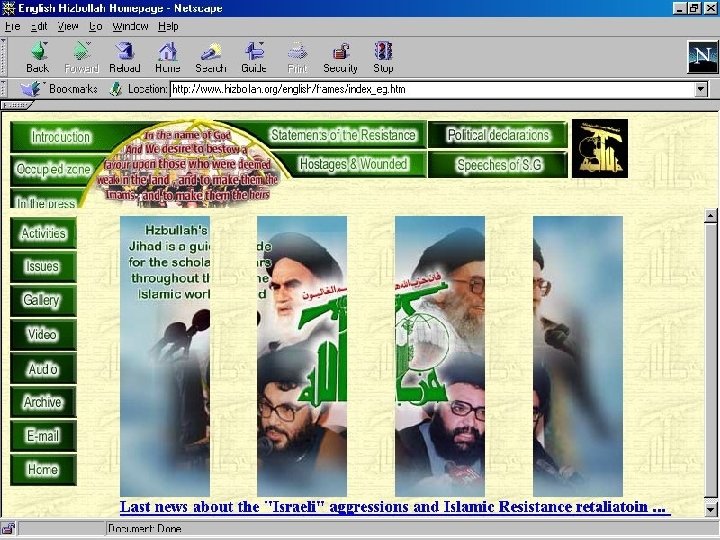
Task: Click the yellow party emblem logo
Action: click(x=600, y=148)
